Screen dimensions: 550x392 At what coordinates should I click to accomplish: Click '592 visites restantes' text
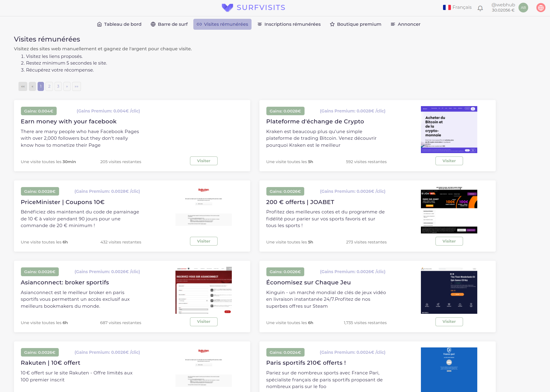click(x=366, y=162)
